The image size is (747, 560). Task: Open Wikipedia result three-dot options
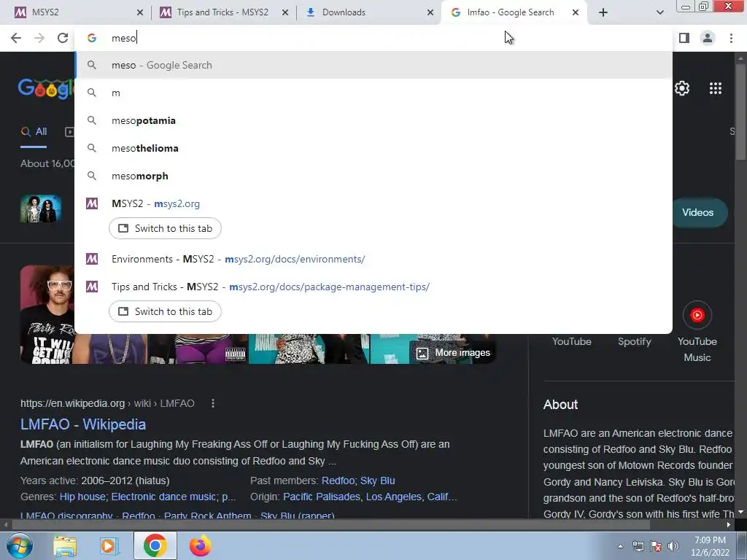[x=213, y=403]
